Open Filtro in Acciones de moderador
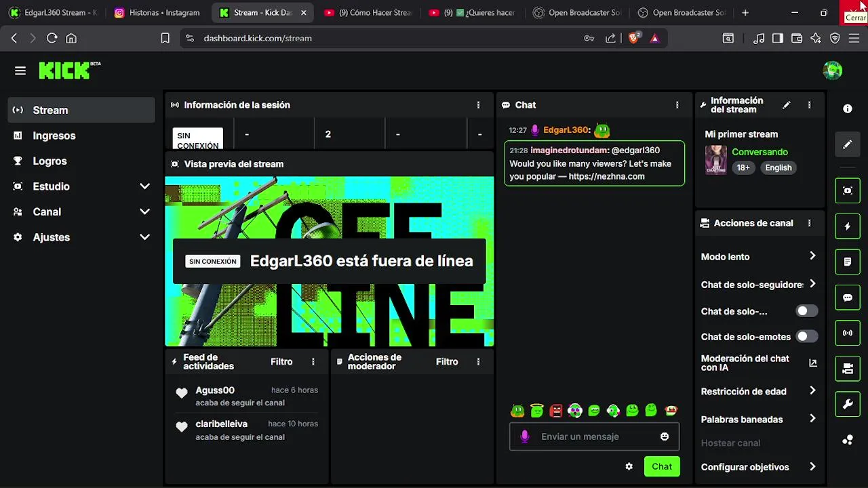 (447, 362)
